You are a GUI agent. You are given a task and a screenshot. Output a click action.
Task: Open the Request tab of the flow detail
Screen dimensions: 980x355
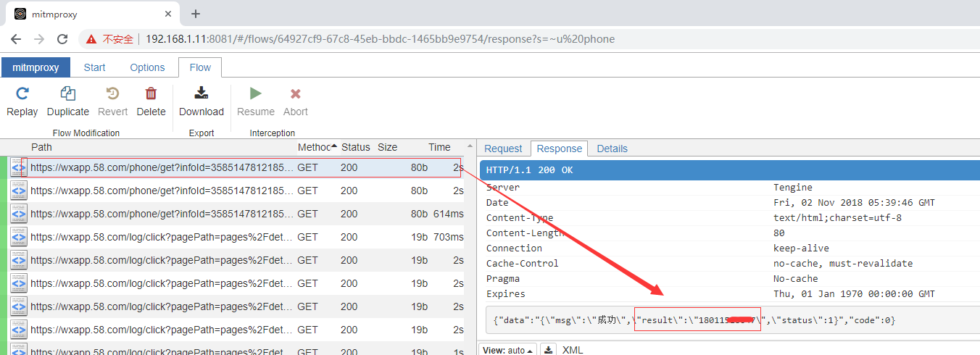tap(503, 149)
